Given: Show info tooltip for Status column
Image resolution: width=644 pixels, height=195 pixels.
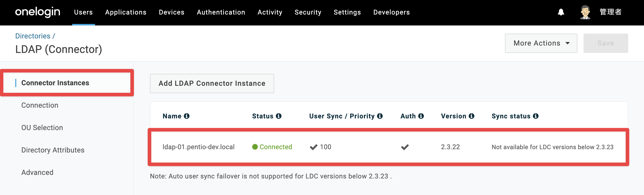Looking at the screenshot, I should point(279,116).
